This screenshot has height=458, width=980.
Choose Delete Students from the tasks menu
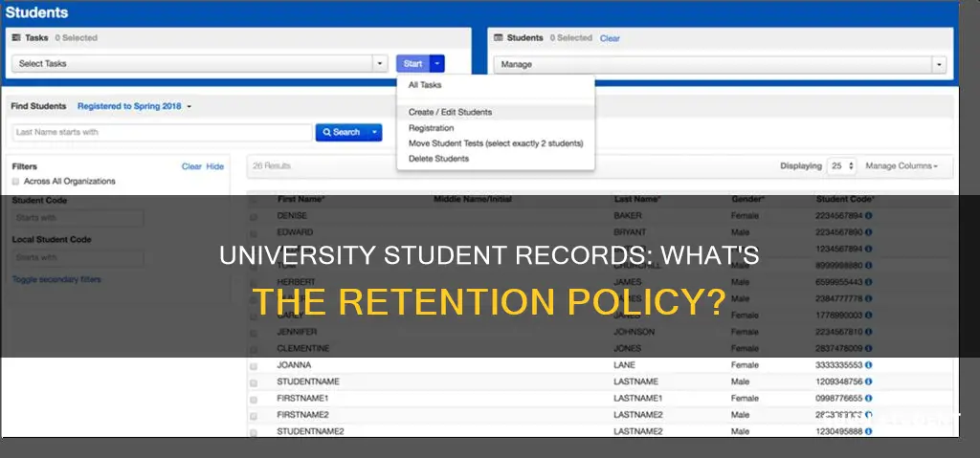coord(438,159)
